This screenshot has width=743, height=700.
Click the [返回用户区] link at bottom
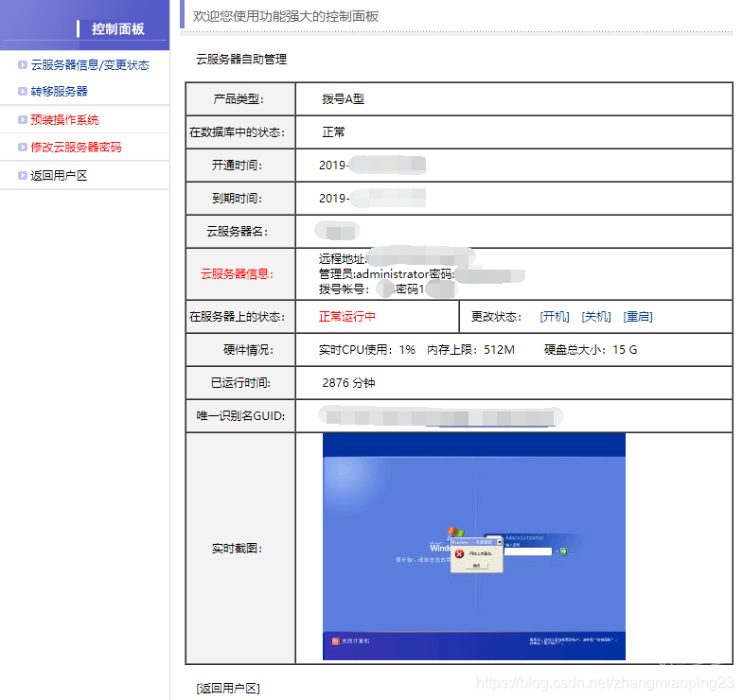click(228, 688)
